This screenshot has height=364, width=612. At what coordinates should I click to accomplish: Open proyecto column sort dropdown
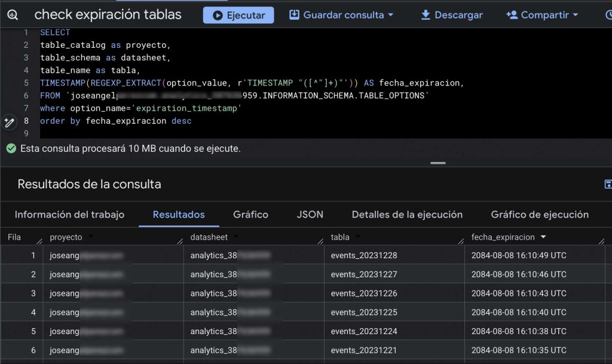coord(91,237)
